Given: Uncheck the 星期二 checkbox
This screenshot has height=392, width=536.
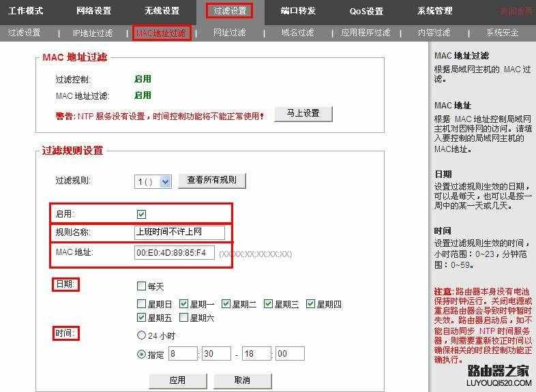Looking at the screenshot, I should [x=226, y=303].
